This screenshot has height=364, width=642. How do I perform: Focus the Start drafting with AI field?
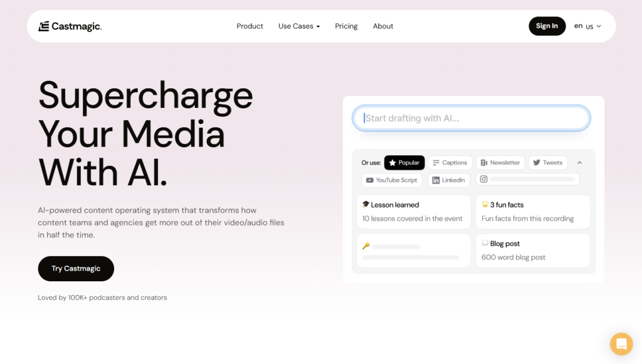pyautogui.click(x=471, y=118)
